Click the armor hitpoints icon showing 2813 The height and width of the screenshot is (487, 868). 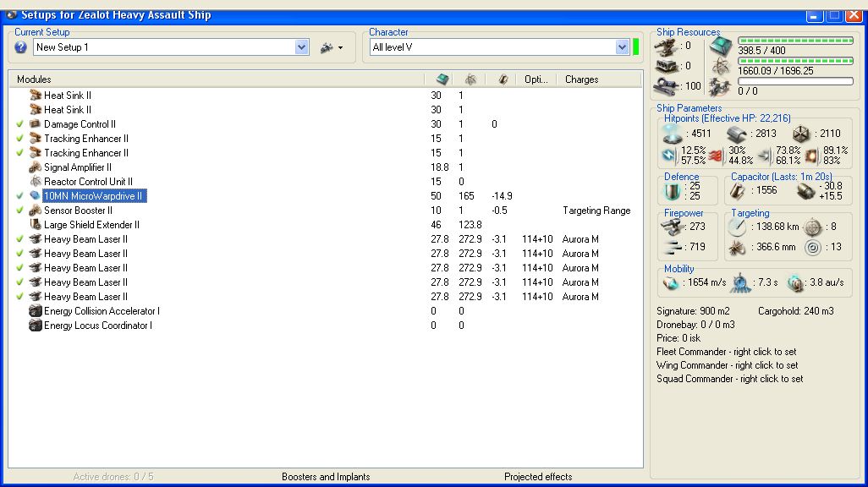(x=737, y=134)
